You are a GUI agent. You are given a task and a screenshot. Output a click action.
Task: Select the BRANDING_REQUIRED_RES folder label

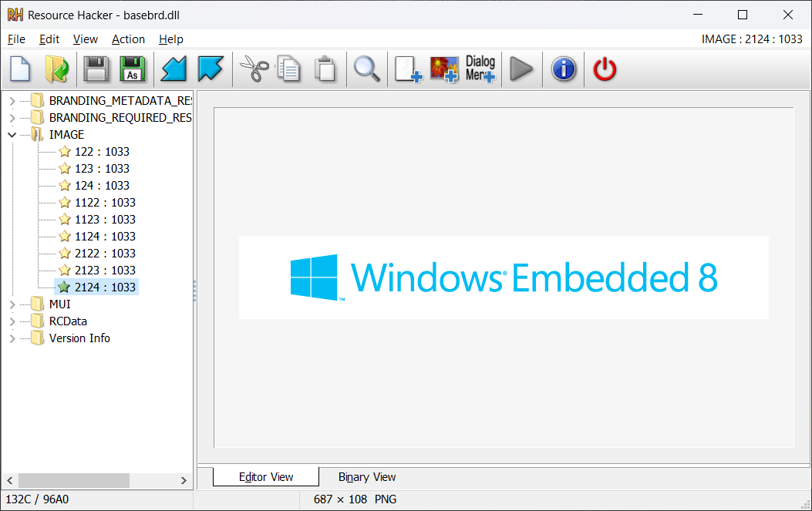click(120, 118)
